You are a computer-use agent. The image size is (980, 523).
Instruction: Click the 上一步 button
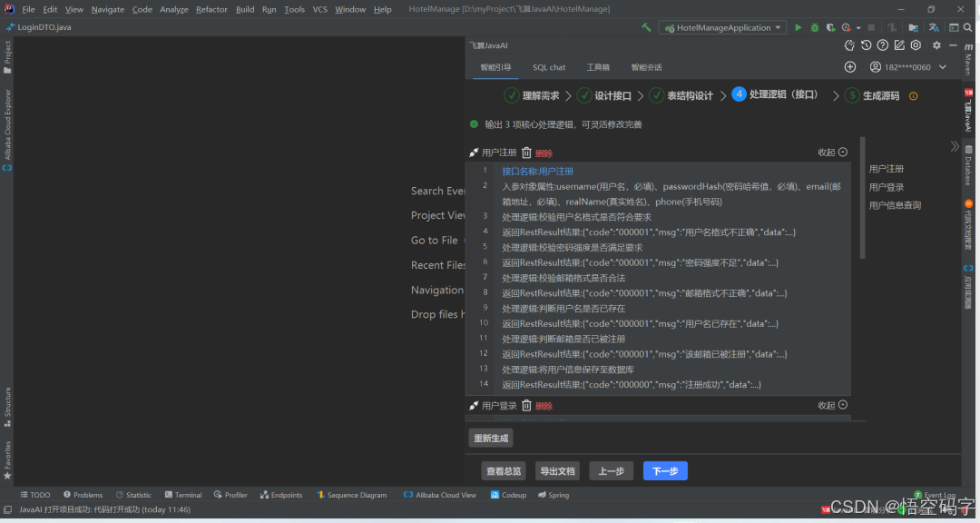tap(612, 471)
